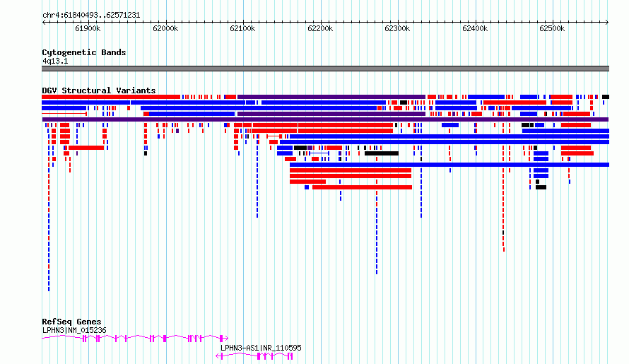Click the LPHN3-AS1|NR_110595 gene label
The height and width of the screenshot is (364, 629).
point(261,348)
